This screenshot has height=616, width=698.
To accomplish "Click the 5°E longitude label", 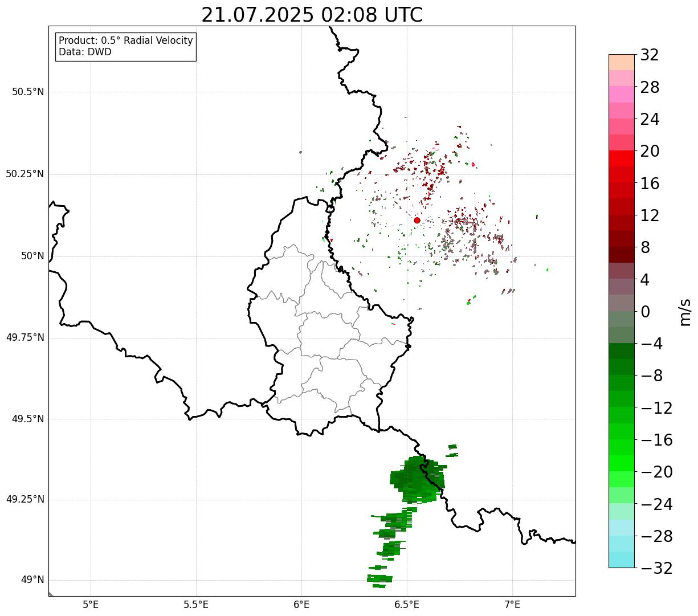I will coord(91,605).
